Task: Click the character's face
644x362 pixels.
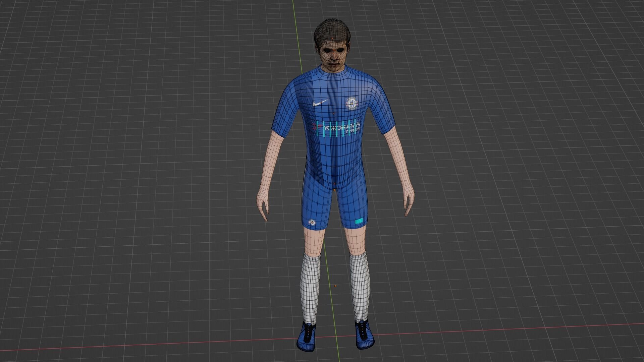Action: tap(333, 57)
